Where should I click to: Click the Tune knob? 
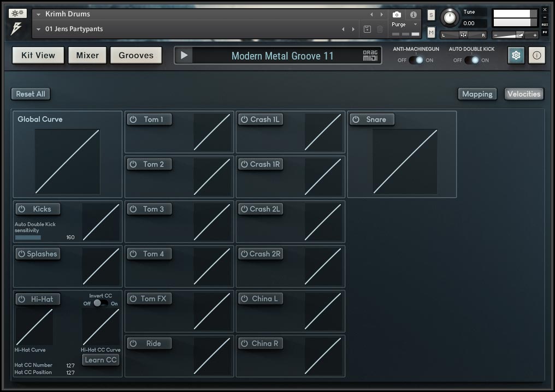[450, 17]
